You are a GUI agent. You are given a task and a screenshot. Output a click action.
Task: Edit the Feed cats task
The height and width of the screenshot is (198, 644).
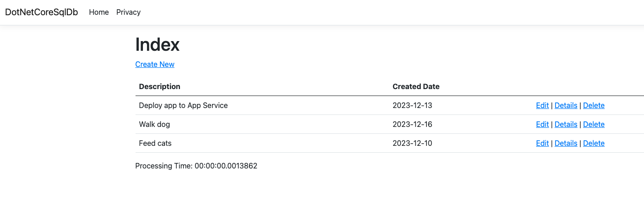[542, 143]
